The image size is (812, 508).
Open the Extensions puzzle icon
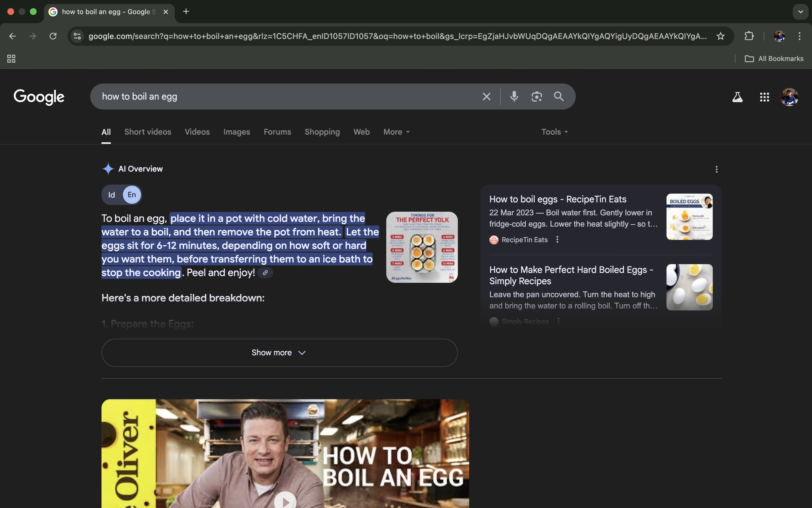(x=749, y=36)
